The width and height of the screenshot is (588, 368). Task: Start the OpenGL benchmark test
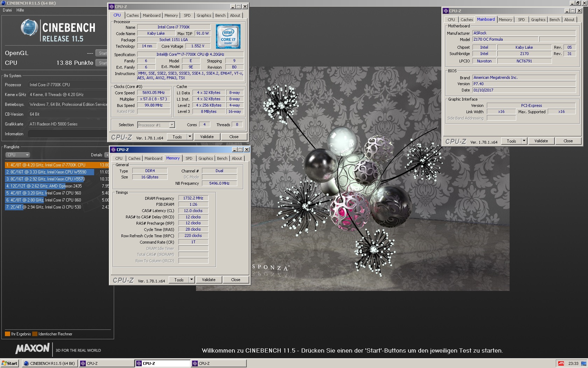click(x=101, y=53)
